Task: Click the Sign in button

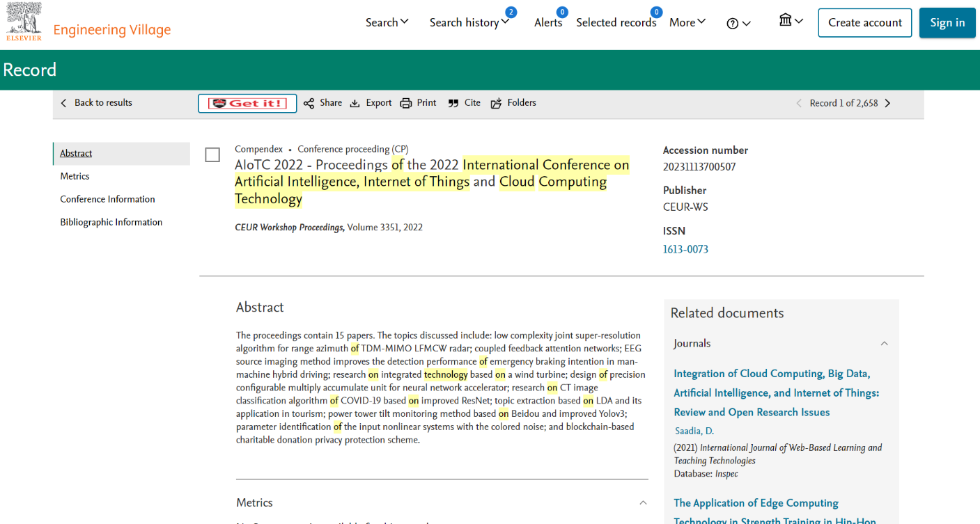Action: pos(947,22)
